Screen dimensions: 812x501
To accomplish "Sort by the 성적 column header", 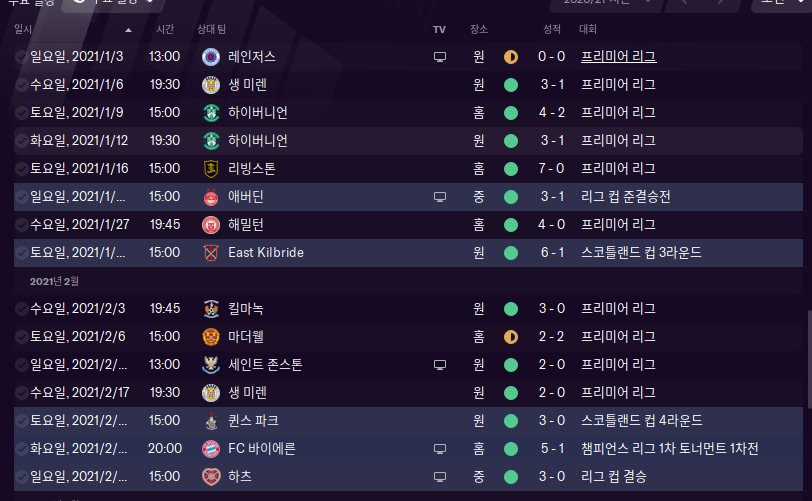I will (x=552, y=30).
